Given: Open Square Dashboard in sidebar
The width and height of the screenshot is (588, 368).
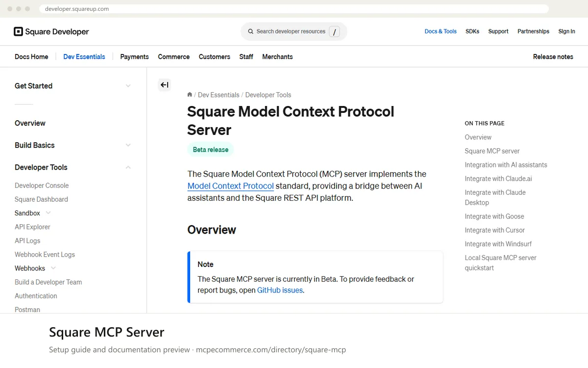Looking at the screenshot, I should tap(41, 199).
